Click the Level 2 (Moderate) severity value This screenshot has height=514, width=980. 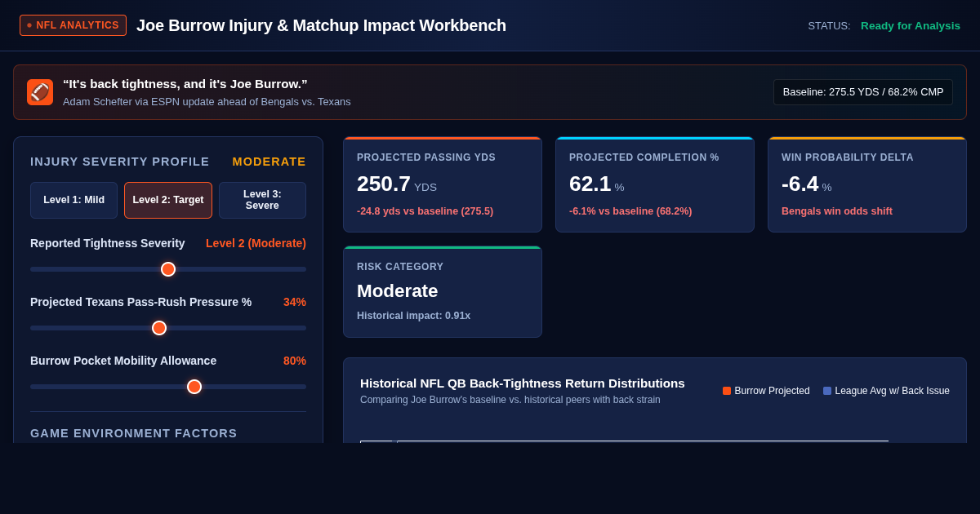pos(256,243)
